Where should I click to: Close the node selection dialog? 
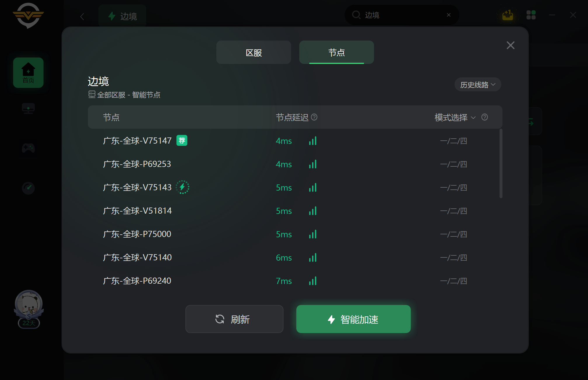[x=510, y=45]
